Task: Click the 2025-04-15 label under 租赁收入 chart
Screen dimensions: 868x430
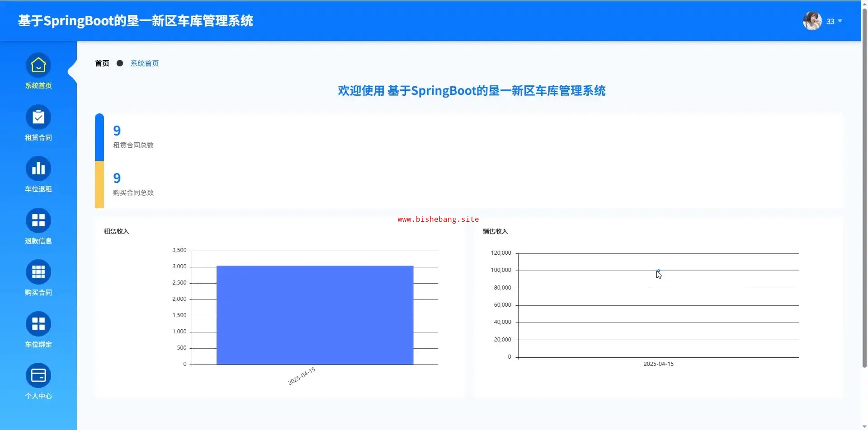Action: coord(302,376)
